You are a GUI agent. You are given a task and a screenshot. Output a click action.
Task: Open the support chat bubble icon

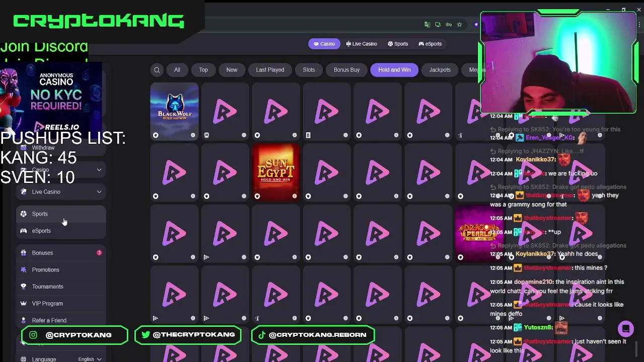click(626, 329)
